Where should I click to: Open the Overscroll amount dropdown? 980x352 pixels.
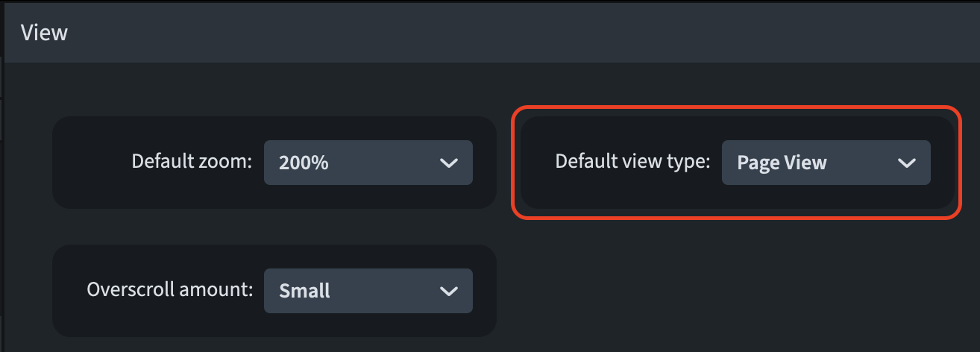pyautogui.click(x=368, y=291)
